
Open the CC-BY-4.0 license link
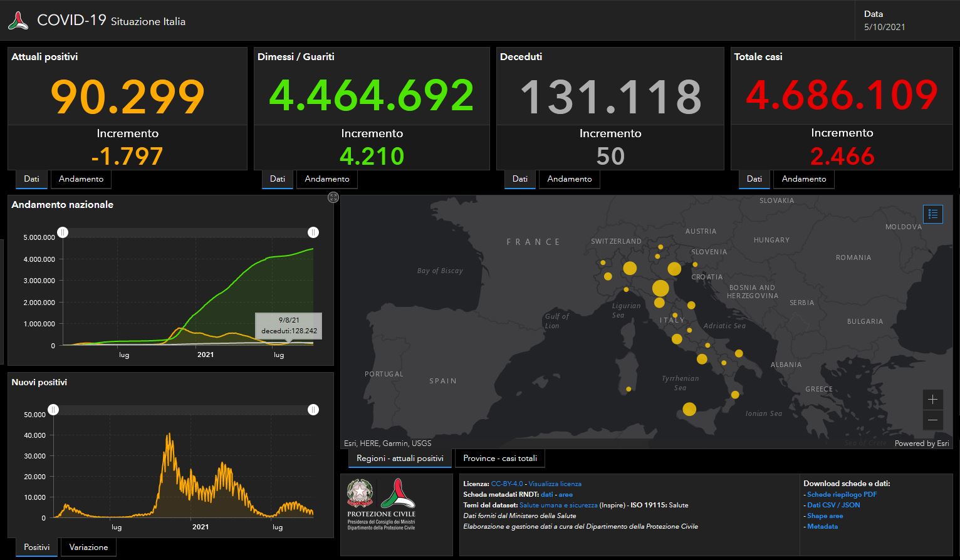[506, 484]
